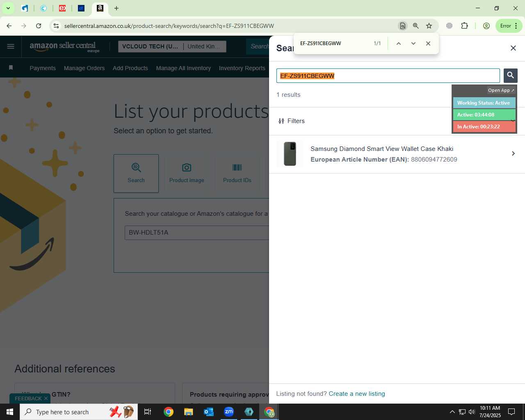Show hidden system tray icons
Viewport: 525px width, 420px height.
tap(452, 412)
